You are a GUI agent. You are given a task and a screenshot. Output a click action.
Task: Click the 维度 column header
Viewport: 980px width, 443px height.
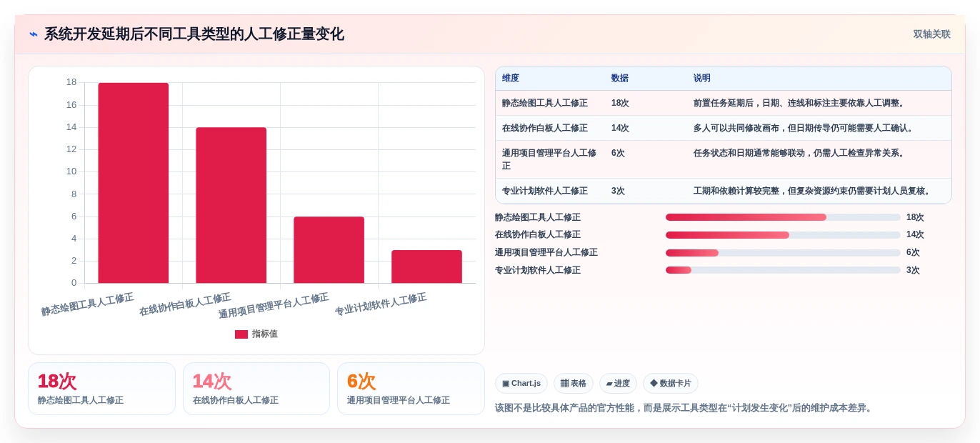511,79
